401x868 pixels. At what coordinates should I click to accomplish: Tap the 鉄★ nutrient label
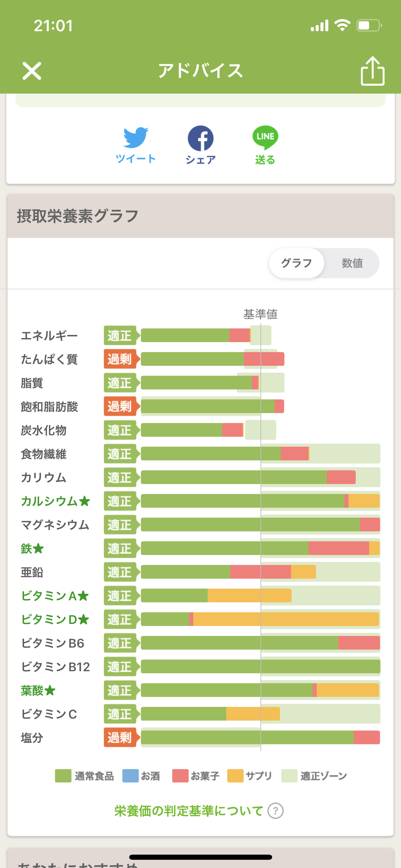point(32,548)
